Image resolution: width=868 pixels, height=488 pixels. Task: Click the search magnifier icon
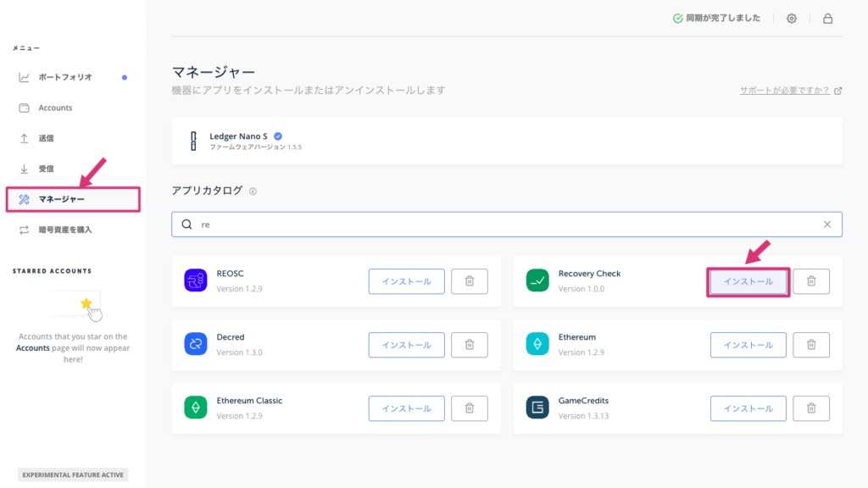(x=187, y=224)
